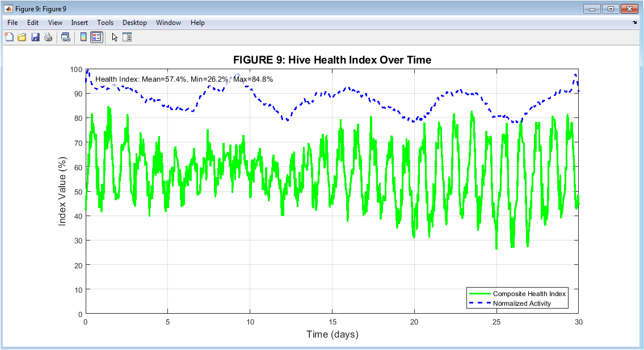Open the Edit menu
The width and height of the screenshot is (644, 350).
(33, 23)
